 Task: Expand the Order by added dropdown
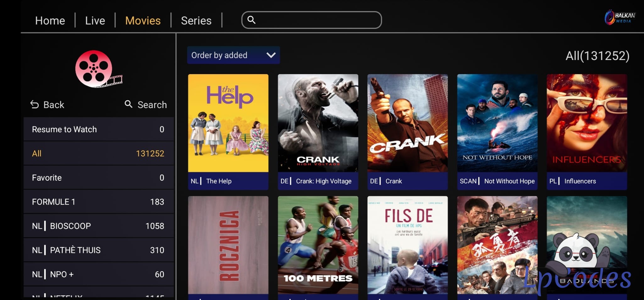pos(233,55)
